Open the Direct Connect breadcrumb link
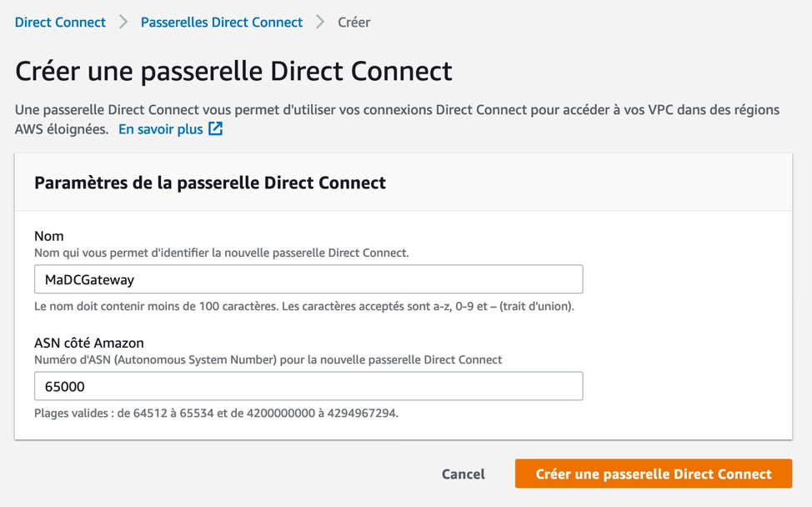812x507 pixels. (60, 23)
